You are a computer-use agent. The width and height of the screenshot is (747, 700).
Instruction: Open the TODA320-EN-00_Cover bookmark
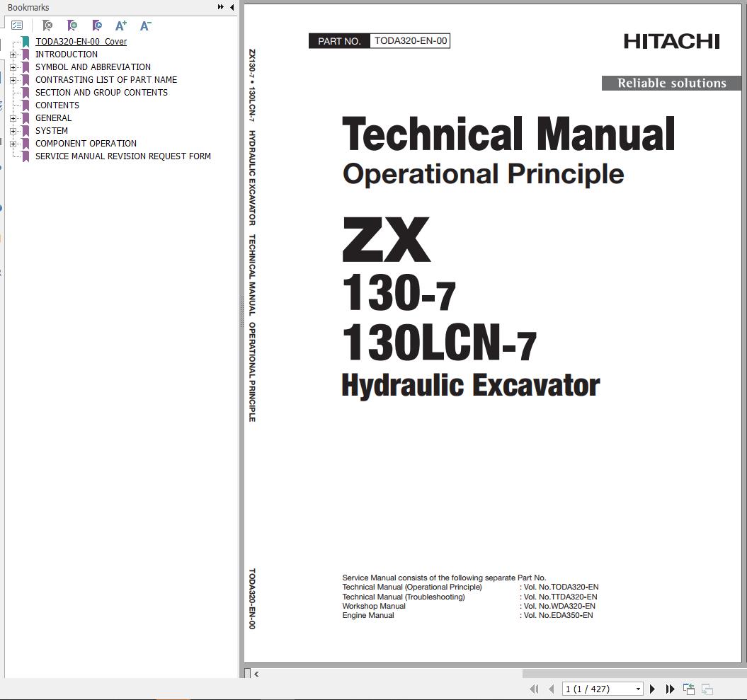[x=81, y=42]
